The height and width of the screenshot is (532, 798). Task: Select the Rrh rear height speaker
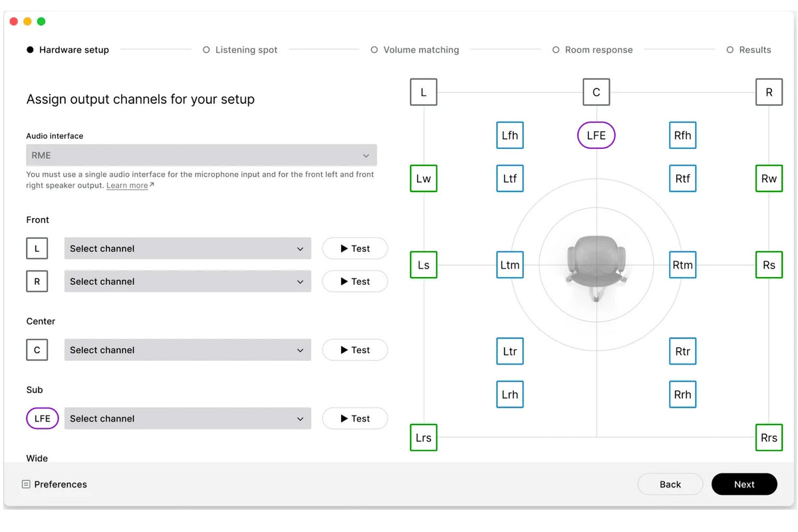click(x=683, y=395)
